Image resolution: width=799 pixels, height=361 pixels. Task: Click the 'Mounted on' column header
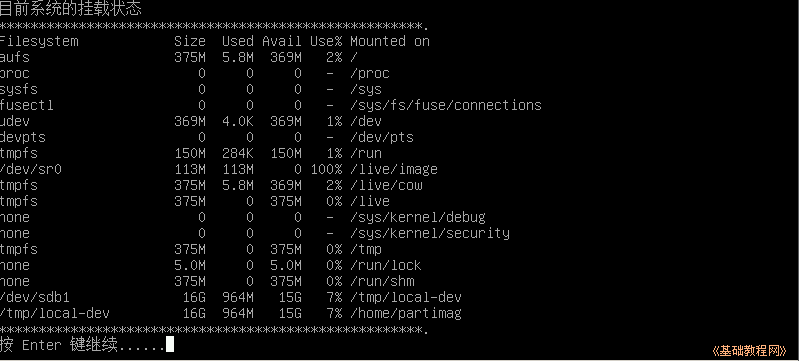pos(390,41)
